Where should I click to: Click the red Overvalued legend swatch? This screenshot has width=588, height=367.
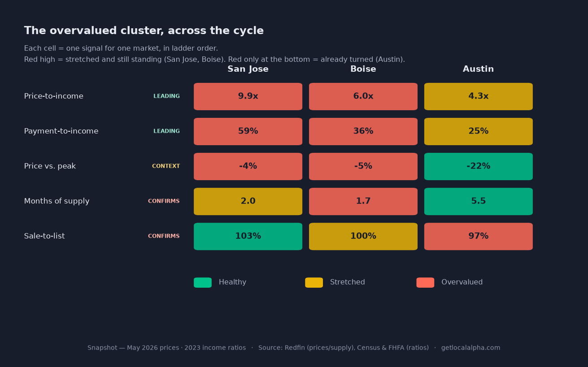click(x=425, y=282)
